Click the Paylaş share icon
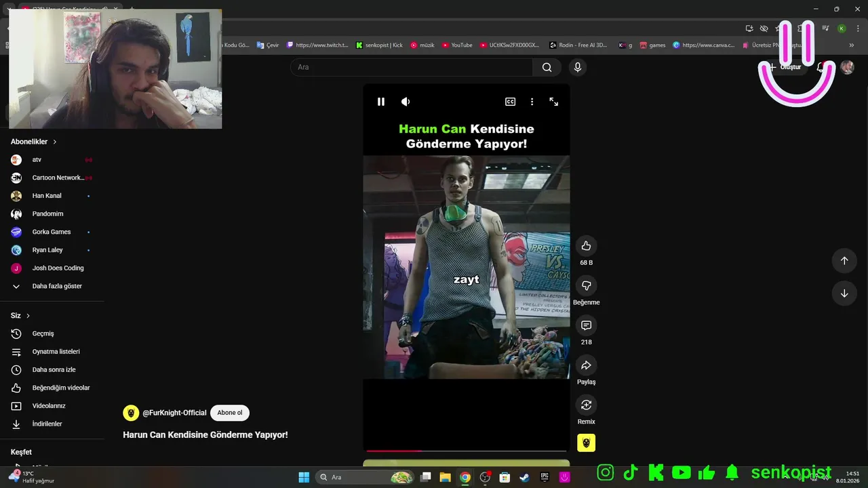 coord(587,365)
